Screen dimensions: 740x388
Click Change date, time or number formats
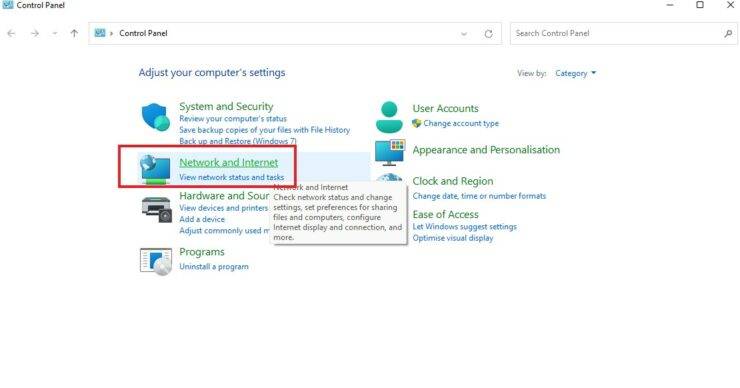point(479,196)
